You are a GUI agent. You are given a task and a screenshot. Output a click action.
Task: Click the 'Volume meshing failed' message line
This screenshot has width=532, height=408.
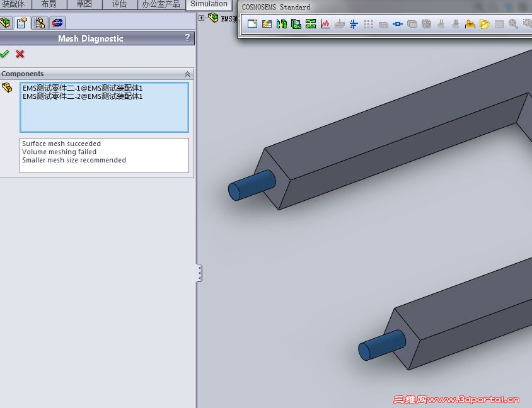[x=59, y=152]
